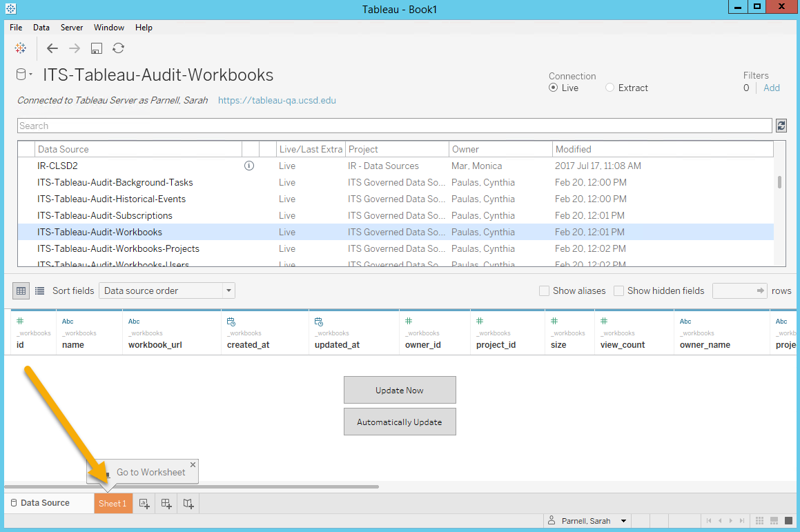Screen dimensions: 800x532
Task: Click the view_count field name
Action: (x=623, y=345)
